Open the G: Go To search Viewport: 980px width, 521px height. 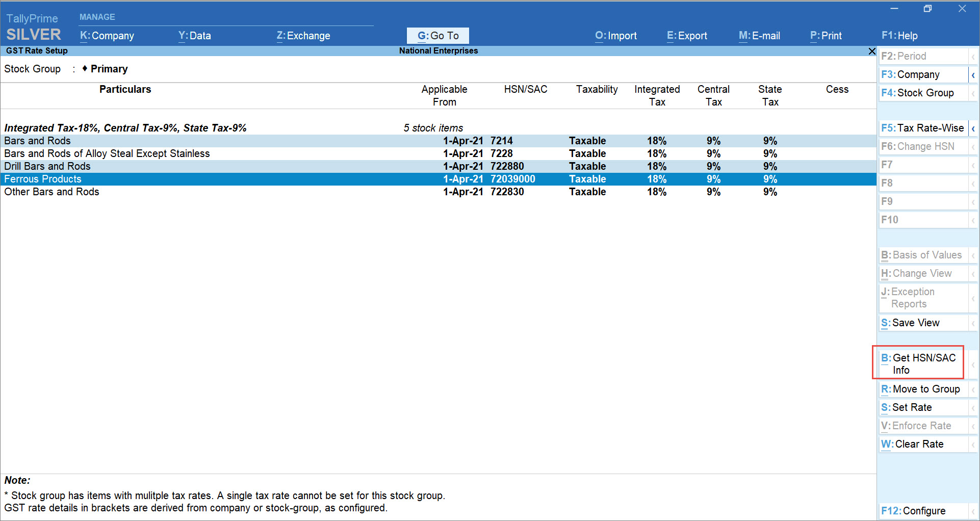(438, 36)
